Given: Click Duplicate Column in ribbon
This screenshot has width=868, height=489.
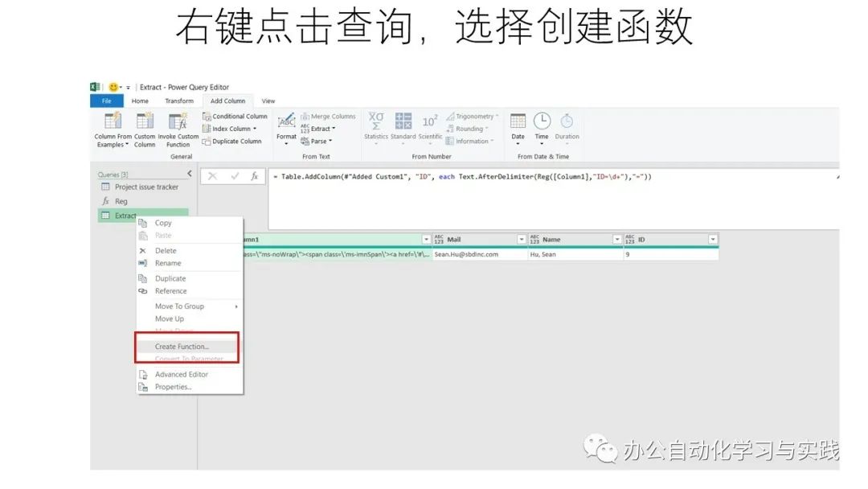Looking at the screenshot, I should 232,142.
